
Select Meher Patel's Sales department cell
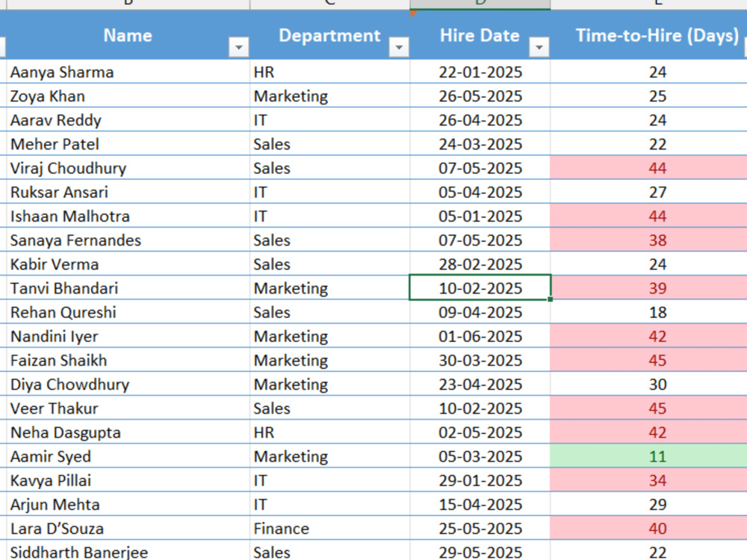[329, 144]
